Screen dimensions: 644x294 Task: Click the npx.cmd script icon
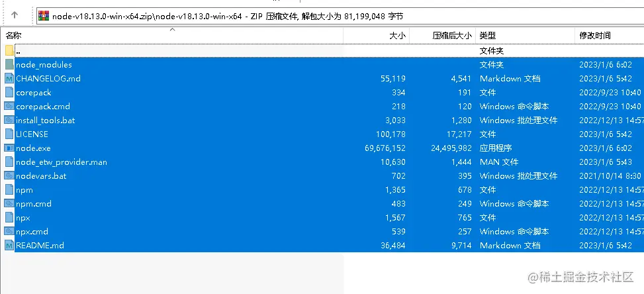9,232
